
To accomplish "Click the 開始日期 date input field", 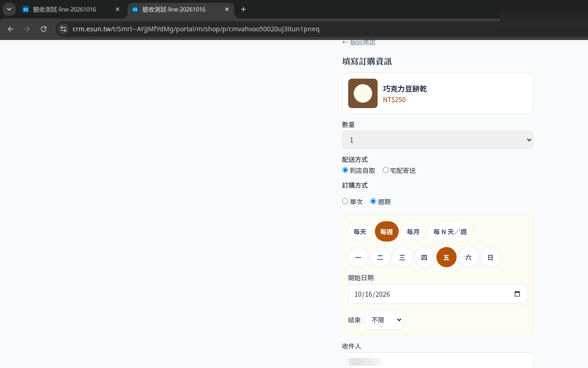I will pos(438,294).
